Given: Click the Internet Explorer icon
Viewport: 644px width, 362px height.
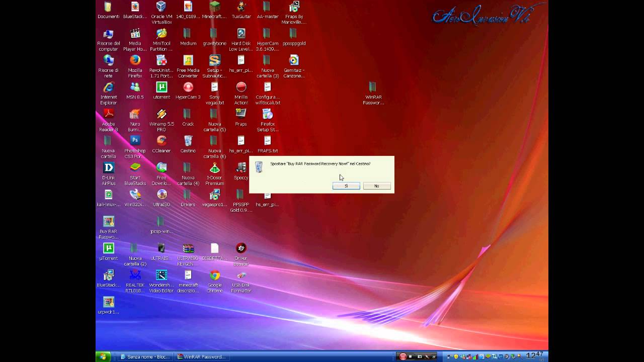Looking at the screenshot, I should click(108, 94).
